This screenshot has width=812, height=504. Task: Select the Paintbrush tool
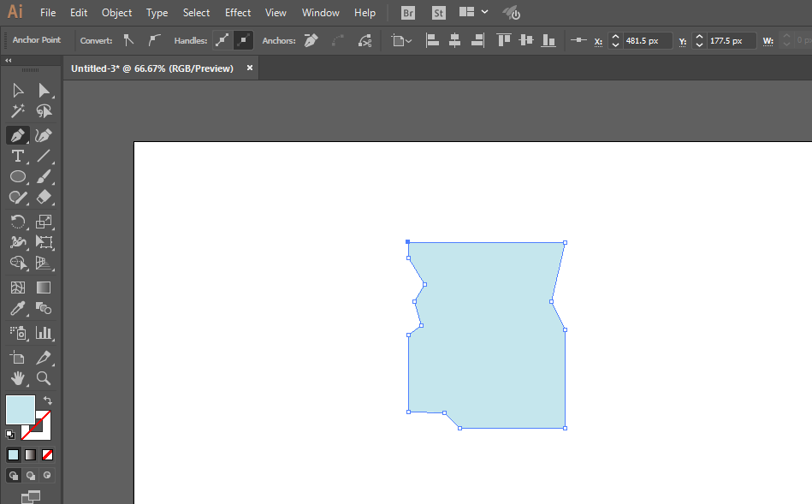(x=44, y=176)
